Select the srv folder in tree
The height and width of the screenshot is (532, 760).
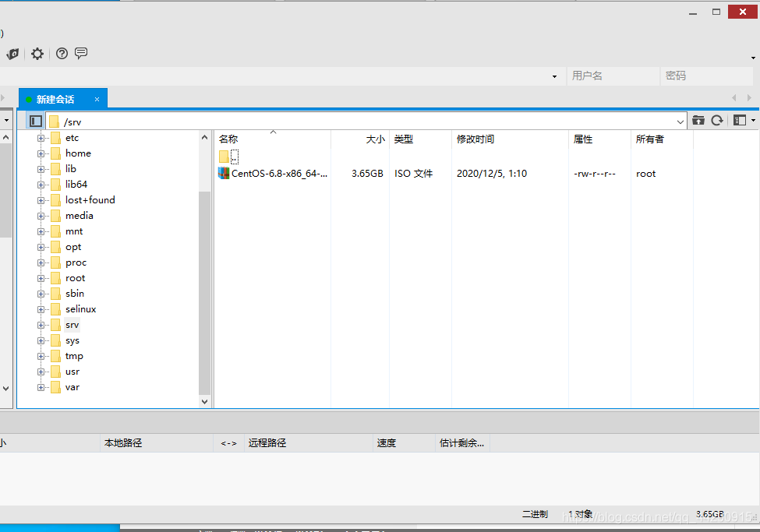(x=72, y=325)
